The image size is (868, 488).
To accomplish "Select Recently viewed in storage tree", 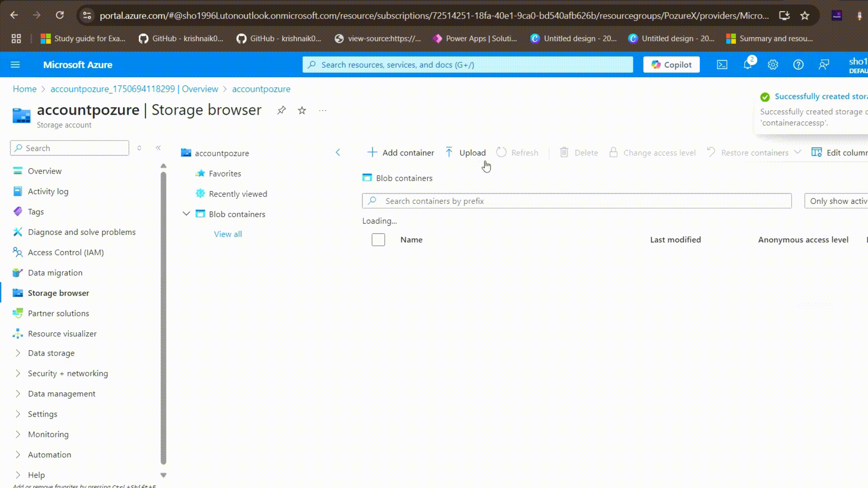I will (238, 194).
